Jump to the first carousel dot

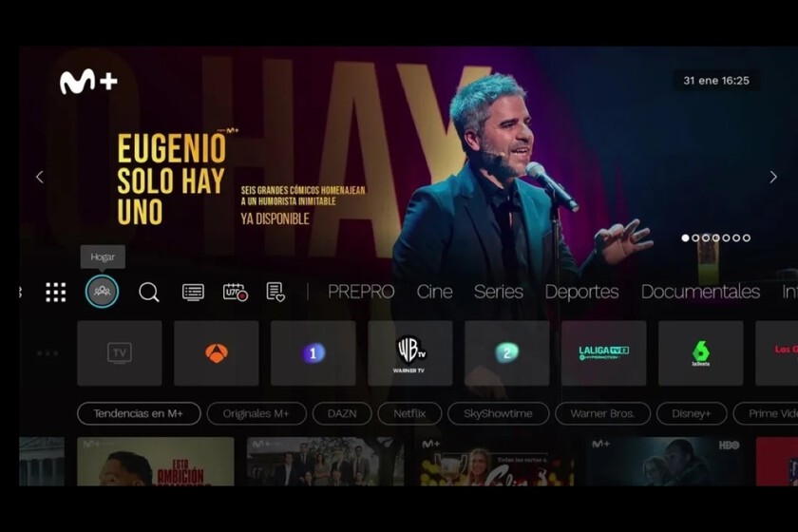[x=685, y=237]
